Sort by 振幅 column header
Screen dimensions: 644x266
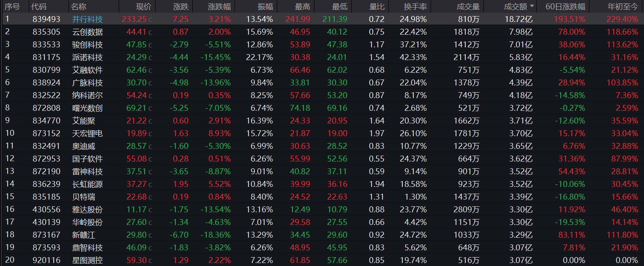(x=265, y=6)
